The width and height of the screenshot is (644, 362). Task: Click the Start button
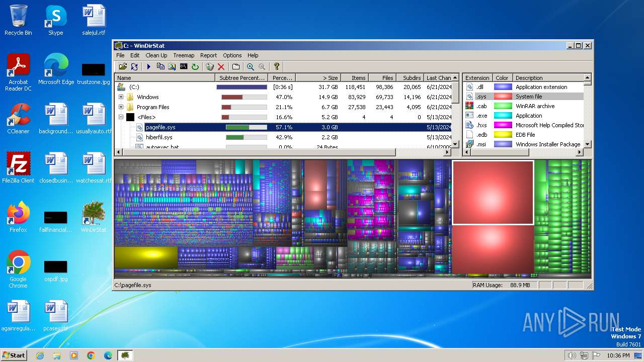14,355
